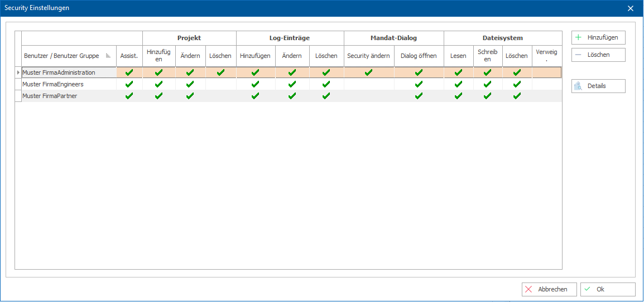Enable Projekt Löschen for Muster FirmaPartner
The width and height of the screenshot is (644, 302).
(x=220, y=96)
